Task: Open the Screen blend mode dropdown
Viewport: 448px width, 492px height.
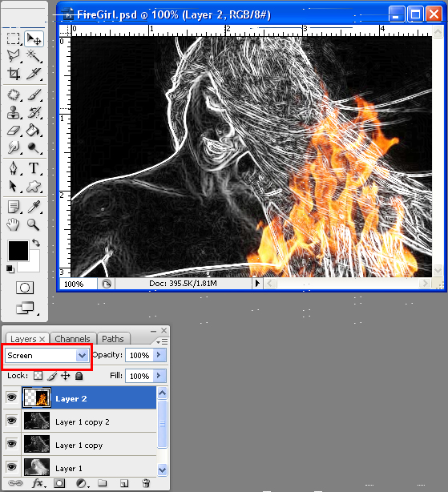Action: (47, 356)
